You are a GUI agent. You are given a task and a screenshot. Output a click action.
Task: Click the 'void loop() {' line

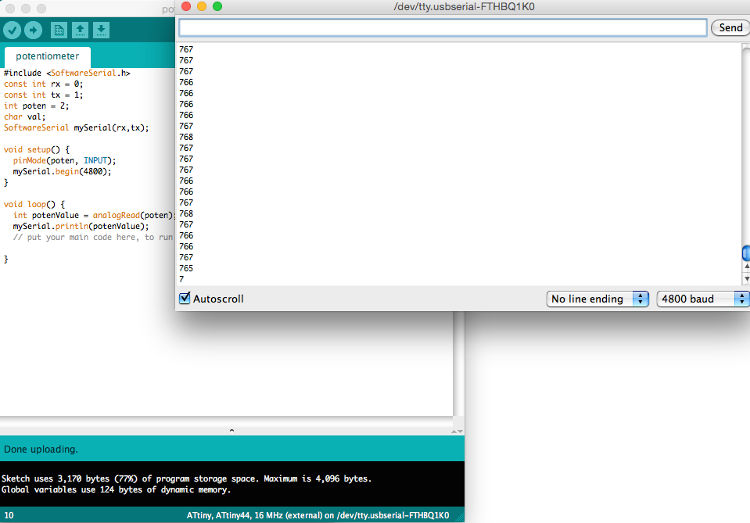pyautogui.click(x=34, y=204)
